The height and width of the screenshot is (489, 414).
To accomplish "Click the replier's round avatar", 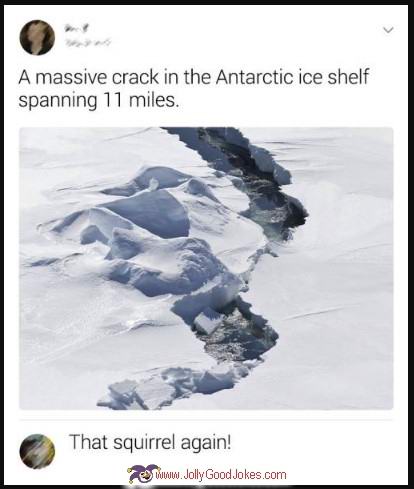I will [x=37, y=451].
